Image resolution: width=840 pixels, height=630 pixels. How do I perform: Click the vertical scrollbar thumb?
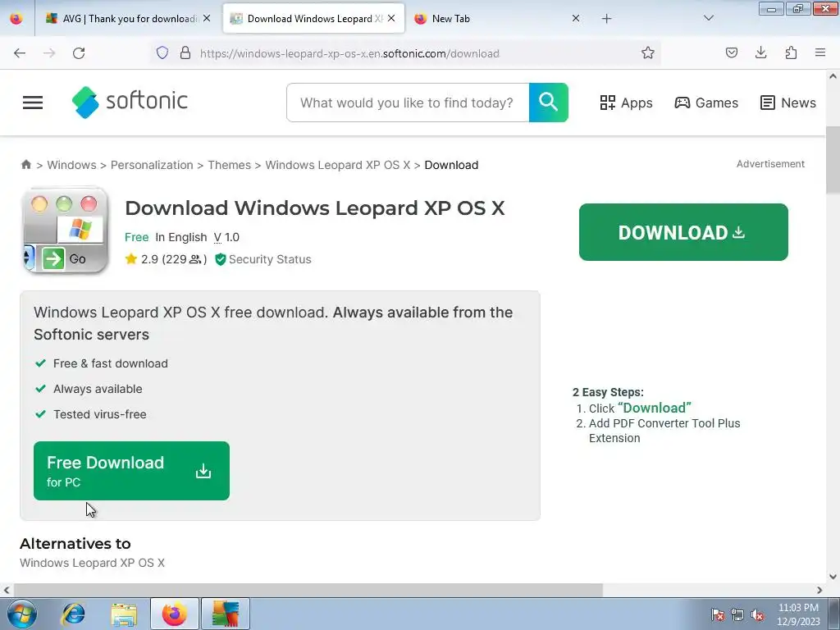tap(833, 160)
